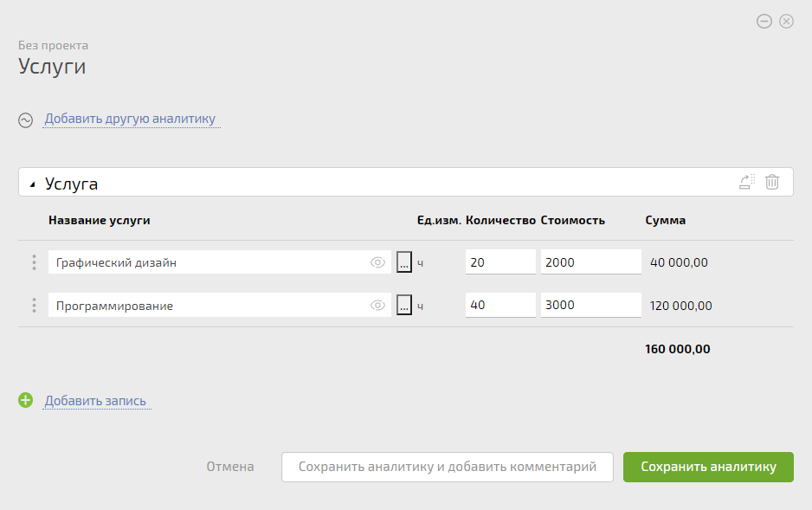This screenshot has height=510, width=812.
Task: Click the trash icon in Услуга header
Action: (772, 182)
